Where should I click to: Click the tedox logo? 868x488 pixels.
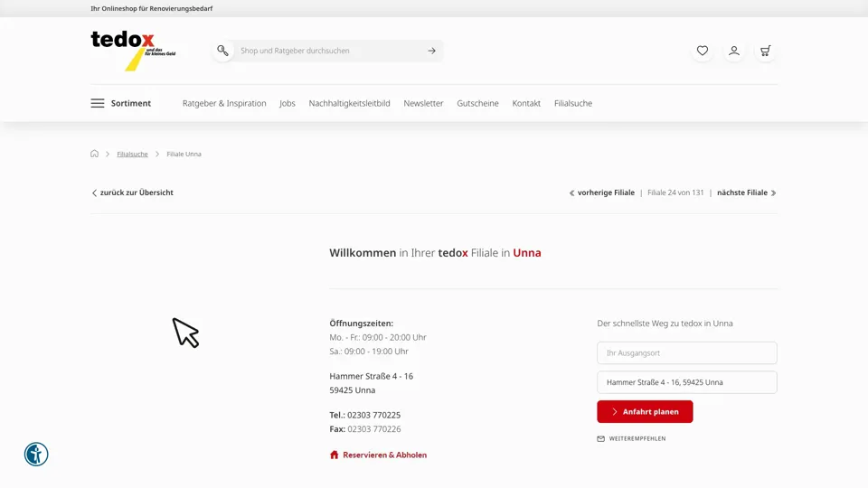[x=133, y=51]
